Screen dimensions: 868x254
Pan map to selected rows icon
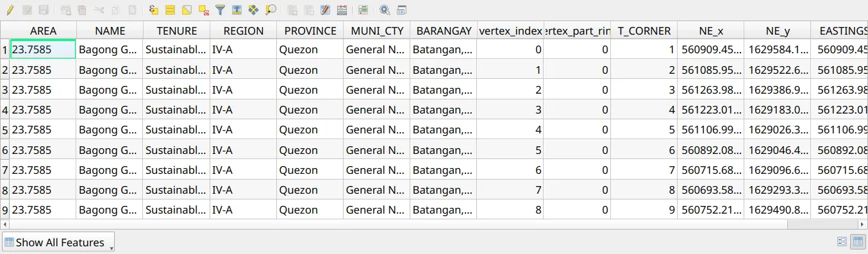pyautogui.click(x=253, y=10)
